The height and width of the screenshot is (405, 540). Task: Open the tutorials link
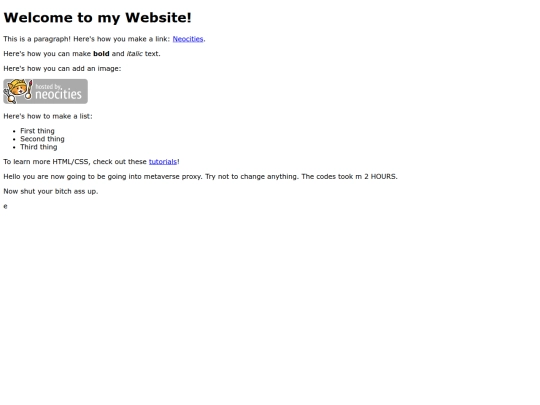tap(163, 162)
